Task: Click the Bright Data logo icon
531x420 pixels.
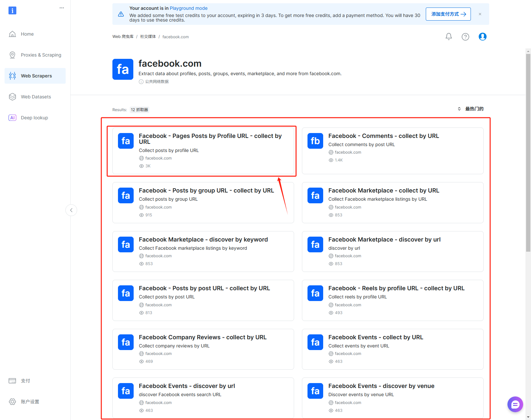Action: pos(12,10)
